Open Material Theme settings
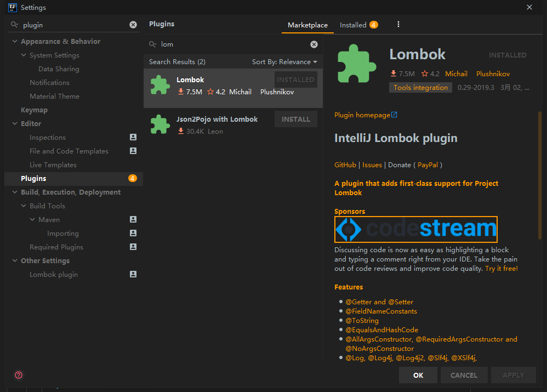This screenshot has width=547, height=392. (54, 96)
